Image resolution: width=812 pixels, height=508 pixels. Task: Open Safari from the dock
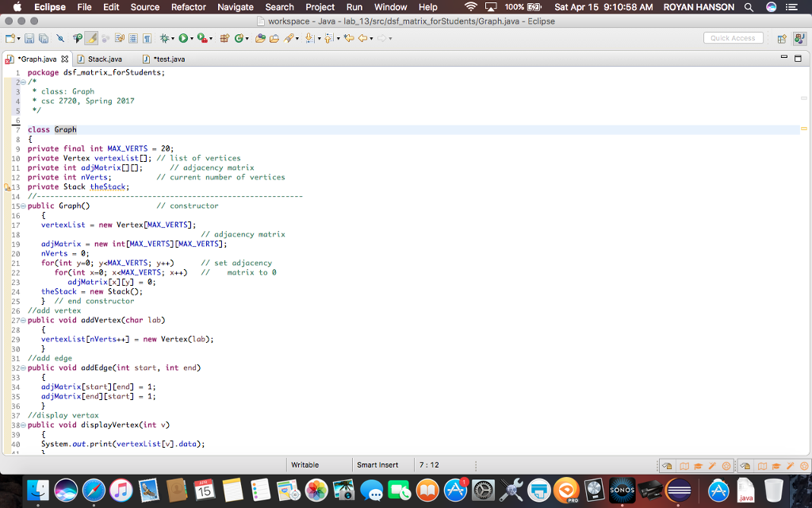(x=94, y=491)
